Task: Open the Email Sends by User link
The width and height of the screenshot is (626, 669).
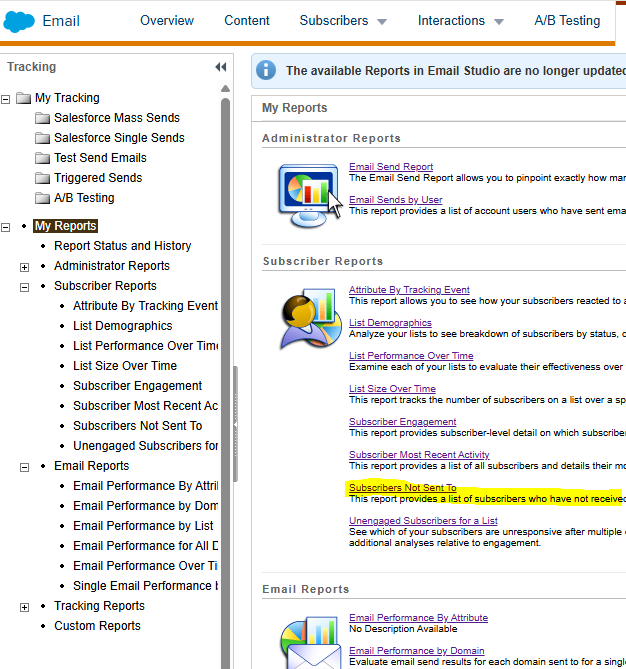Action: pos(396,200)
